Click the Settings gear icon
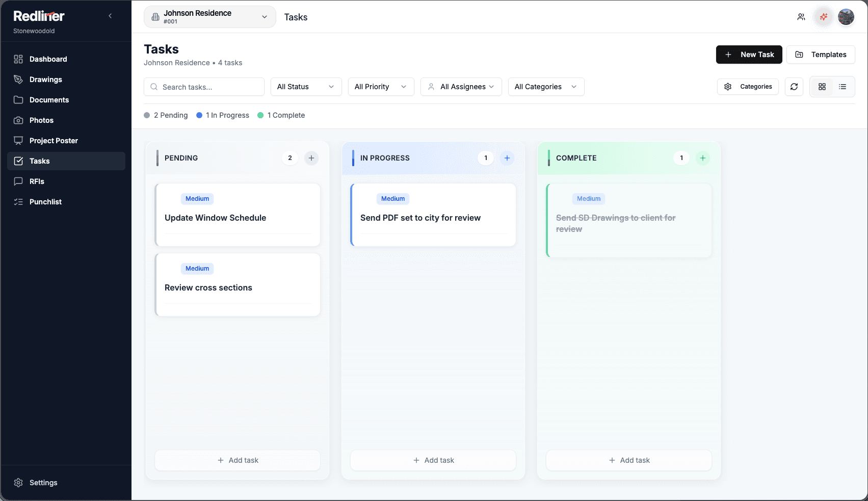The height and width of the screenshot is (501, 868). point(18,483)
